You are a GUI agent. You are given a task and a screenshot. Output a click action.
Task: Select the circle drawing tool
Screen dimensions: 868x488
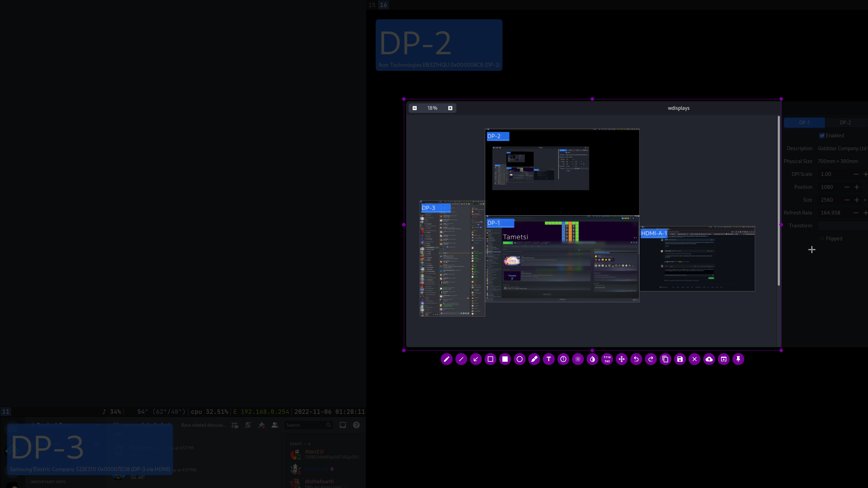(x=519, y=359)
